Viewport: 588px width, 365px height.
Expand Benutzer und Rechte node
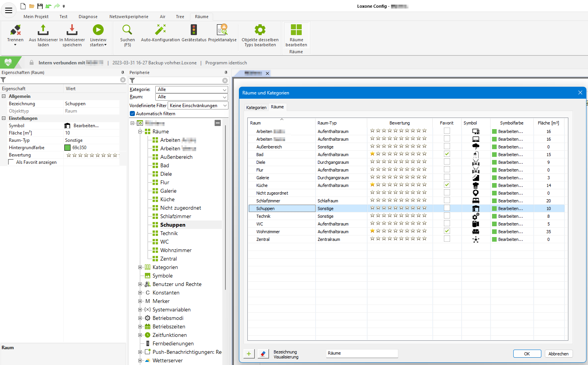coord(140,284)
